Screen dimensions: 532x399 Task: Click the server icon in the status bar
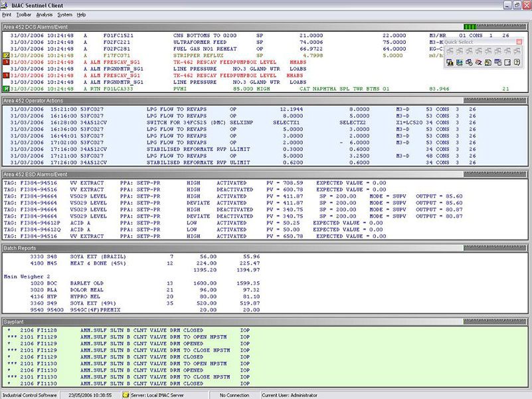126,394
